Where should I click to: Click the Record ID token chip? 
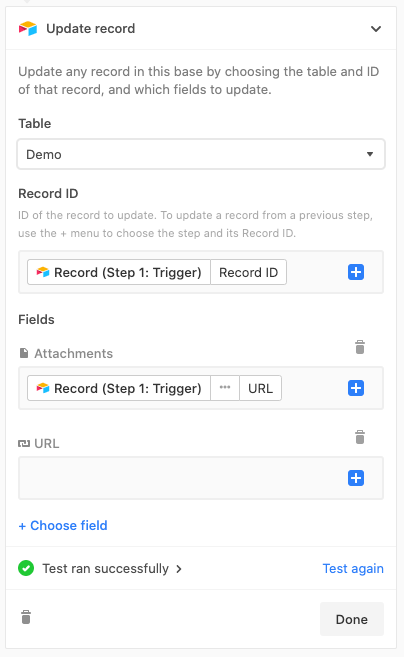tap(249, 272)
